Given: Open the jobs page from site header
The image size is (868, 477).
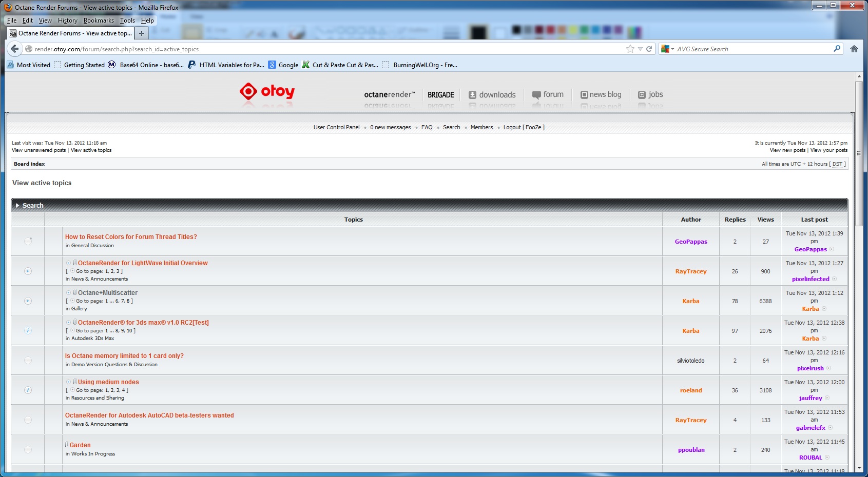Looking at the screenshot, I should pyautogui.click(x=650, y=94).
